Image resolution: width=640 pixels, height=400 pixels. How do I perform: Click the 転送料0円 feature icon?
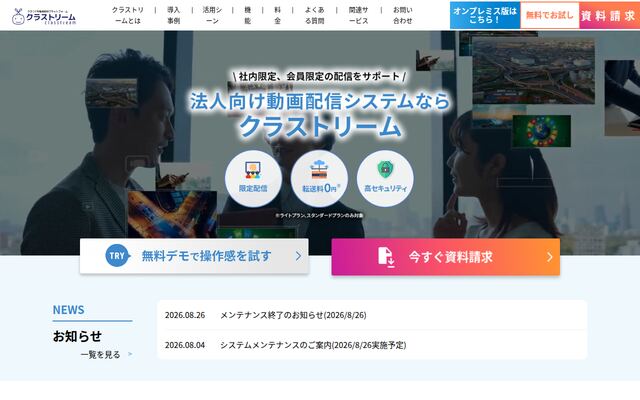pyautogui.click(x=319, y=178)
